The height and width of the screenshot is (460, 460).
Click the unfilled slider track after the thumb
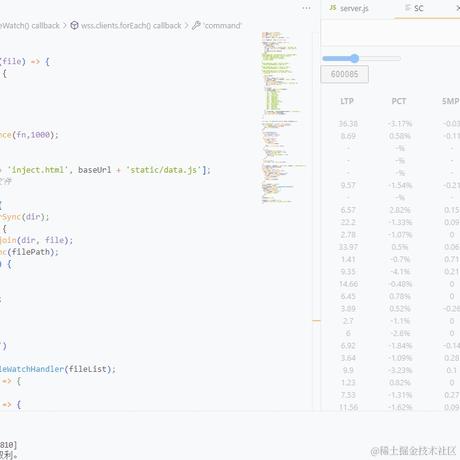click(x=380, y=59)
